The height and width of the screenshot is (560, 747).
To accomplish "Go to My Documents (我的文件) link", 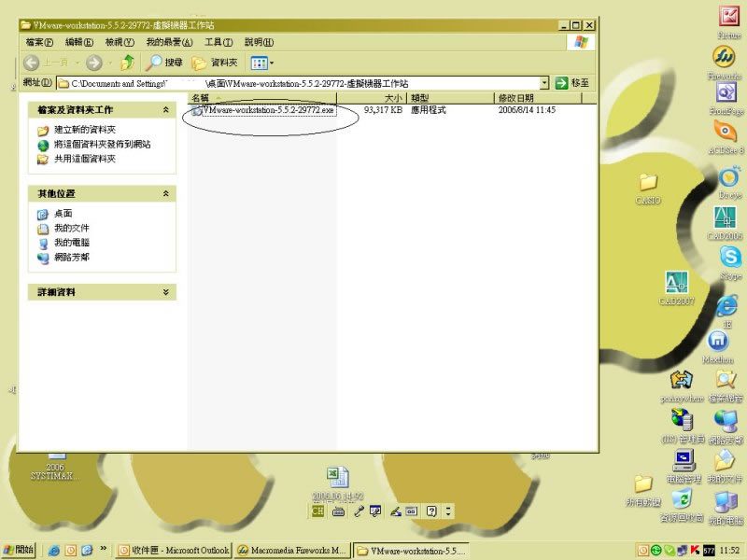I will click(x=63, y=228).
